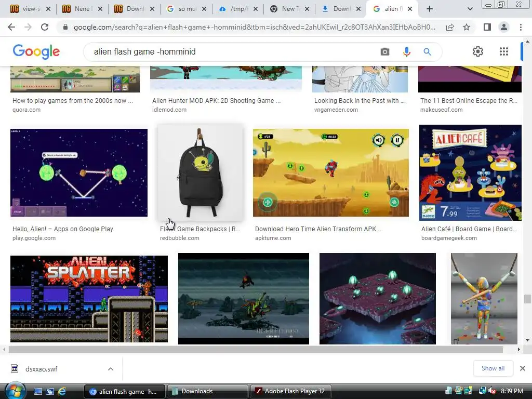Start voice search with microphone
Viewport: 532px width, 399px height.
click(406, 51)
